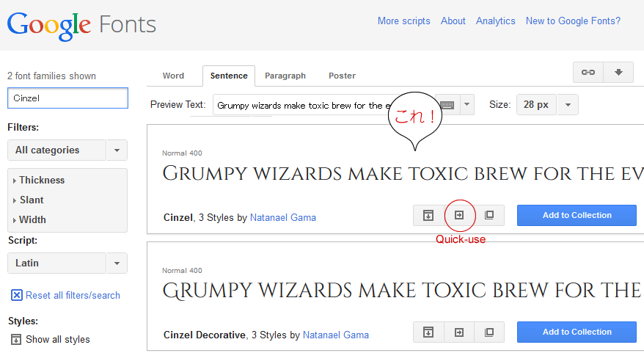Click the download arrow icon at top right

click(x=618, y=73)
